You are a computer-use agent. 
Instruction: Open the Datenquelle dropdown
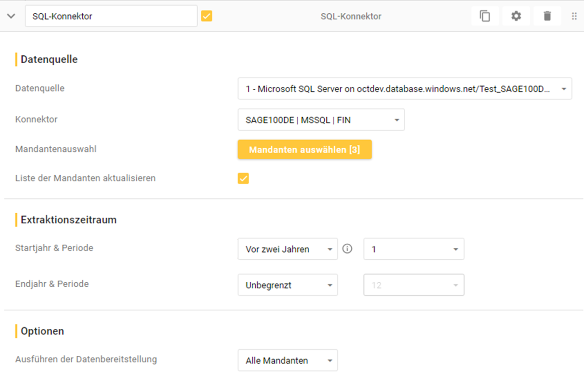pyautogui.click(x=404, y=88)
